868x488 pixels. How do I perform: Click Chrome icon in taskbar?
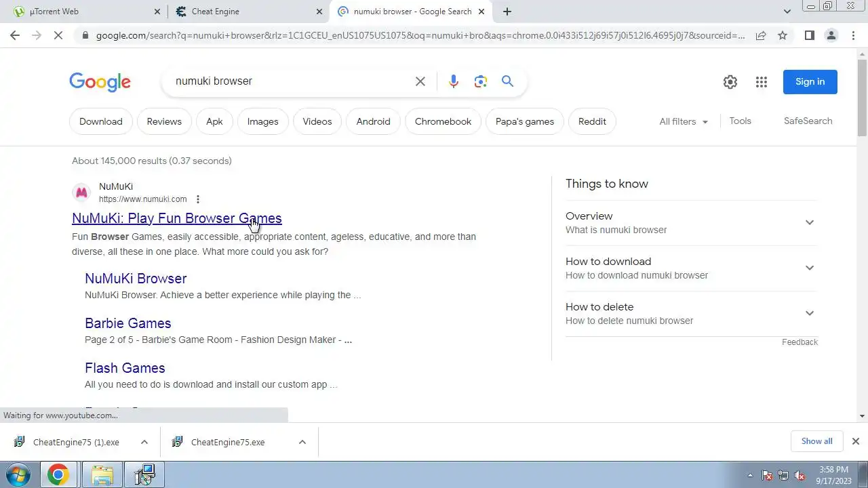click(58, 475)
